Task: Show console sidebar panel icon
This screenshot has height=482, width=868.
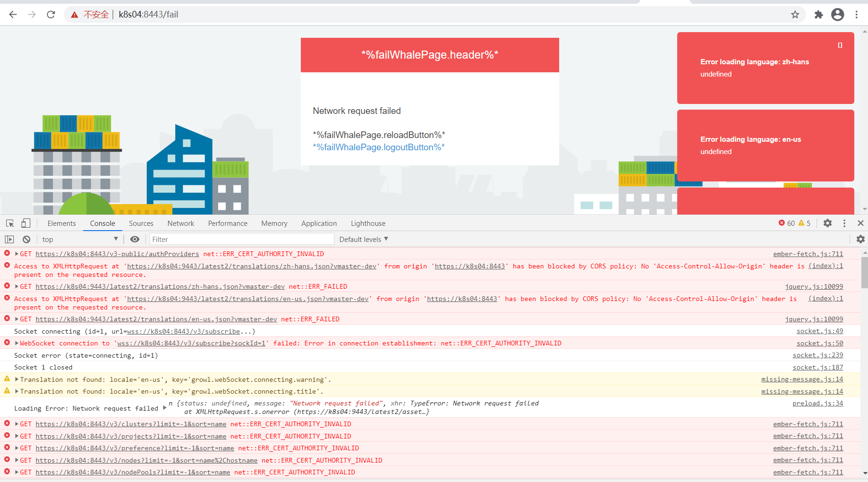Action: coord(9,240)
